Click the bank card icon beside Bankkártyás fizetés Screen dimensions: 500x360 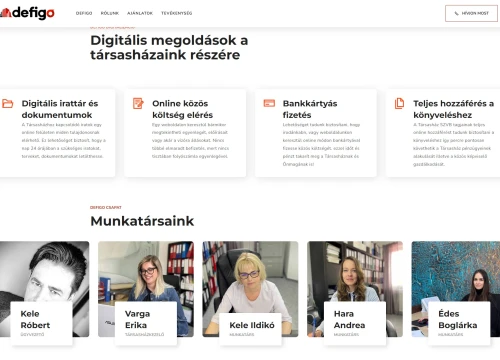coord(269,103)
